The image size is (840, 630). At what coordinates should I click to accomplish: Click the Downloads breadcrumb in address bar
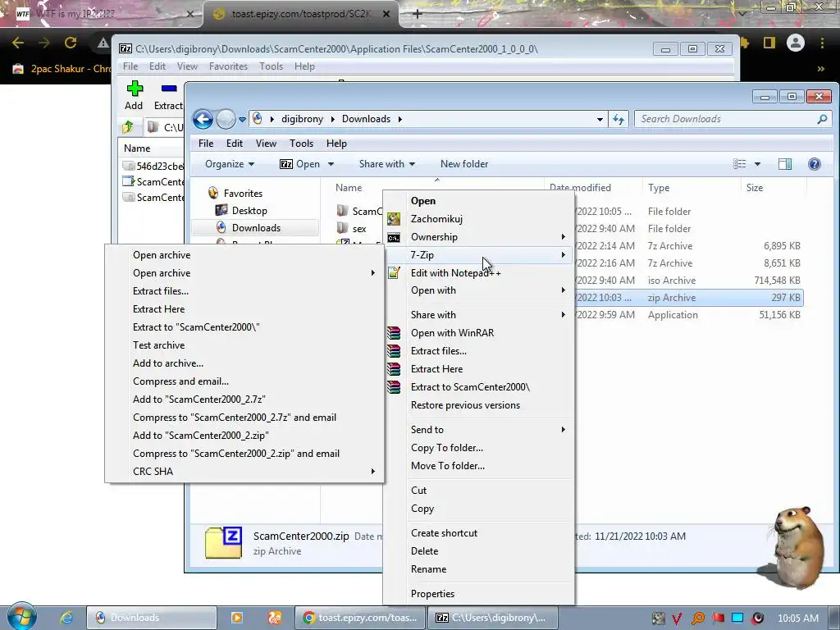coord(366,119)
